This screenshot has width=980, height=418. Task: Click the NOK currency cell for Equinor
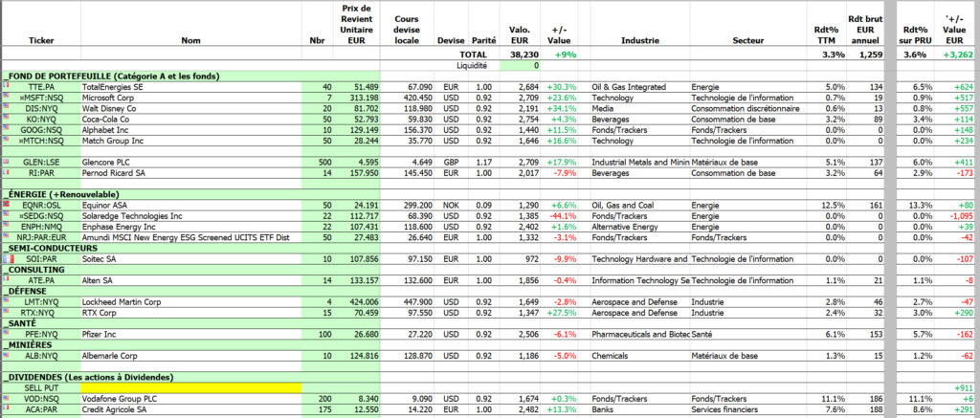click(x=451, y=205)
